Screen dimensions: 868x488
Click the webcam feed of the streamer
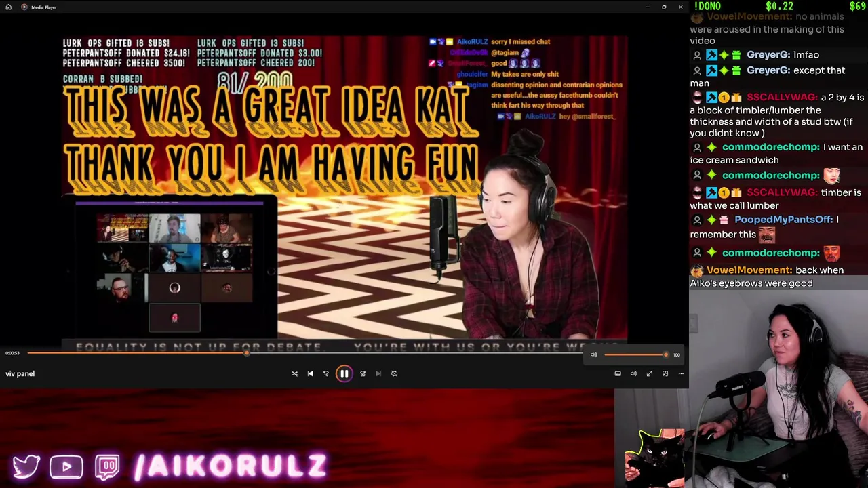(x=778, y=389)
